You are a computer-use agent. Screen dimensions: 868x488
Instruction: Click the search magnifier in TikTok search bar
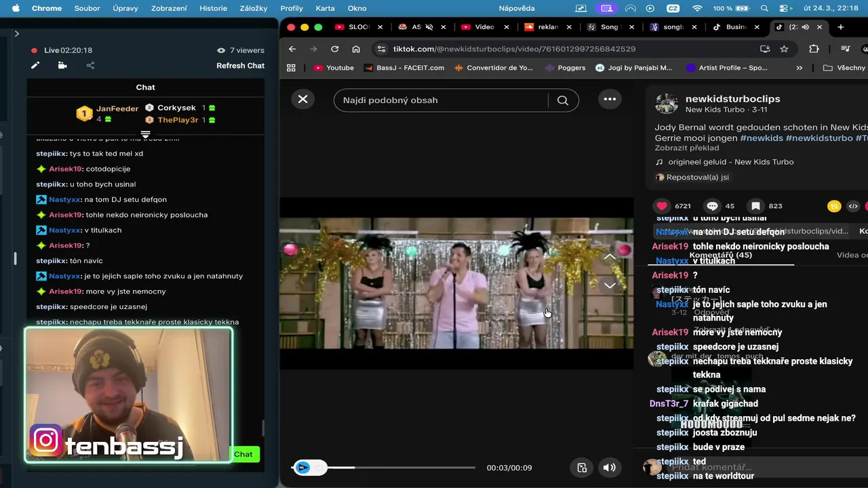coord(563,100)
